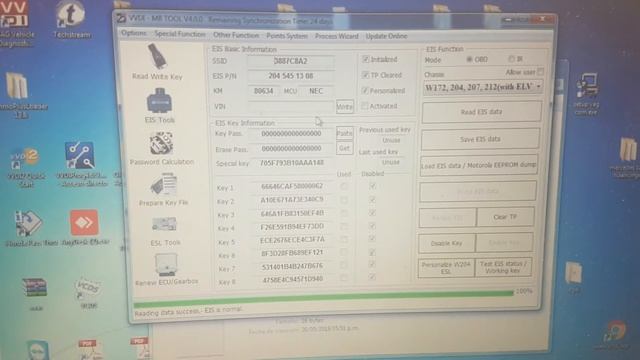This screenshot has width=640, height=360.
Task: Click the Write button next to VIN
Action: point(344,107)
